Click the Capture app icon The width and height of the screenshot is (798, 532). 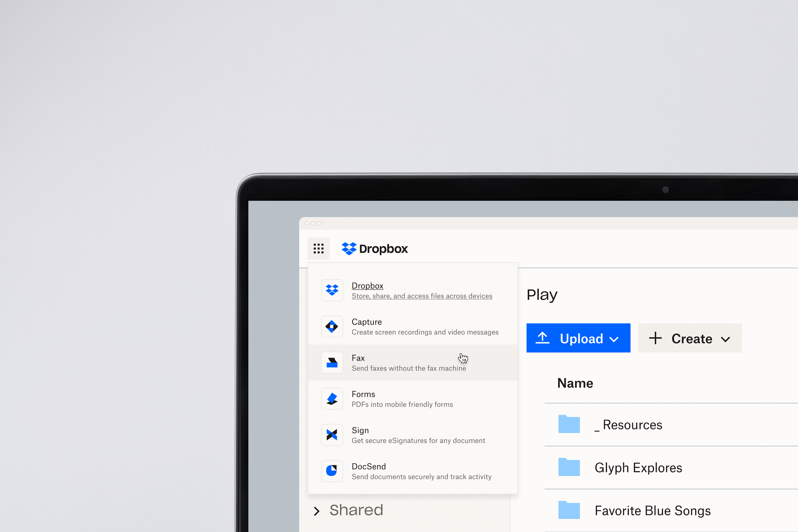(332, 326)
